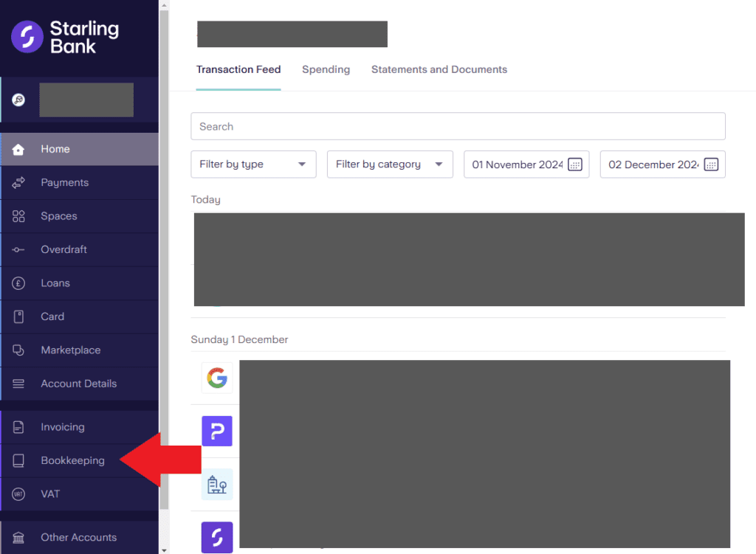Open Spaces in the sidebar
The height and width of the screenshot is (554, 756).
[80, 216]
